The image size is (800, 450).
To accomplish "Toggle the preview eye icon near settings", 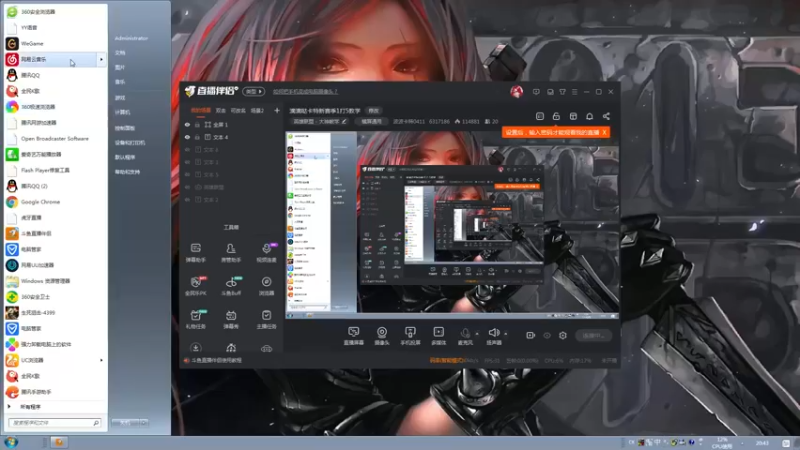I will (x=547, y=335).
